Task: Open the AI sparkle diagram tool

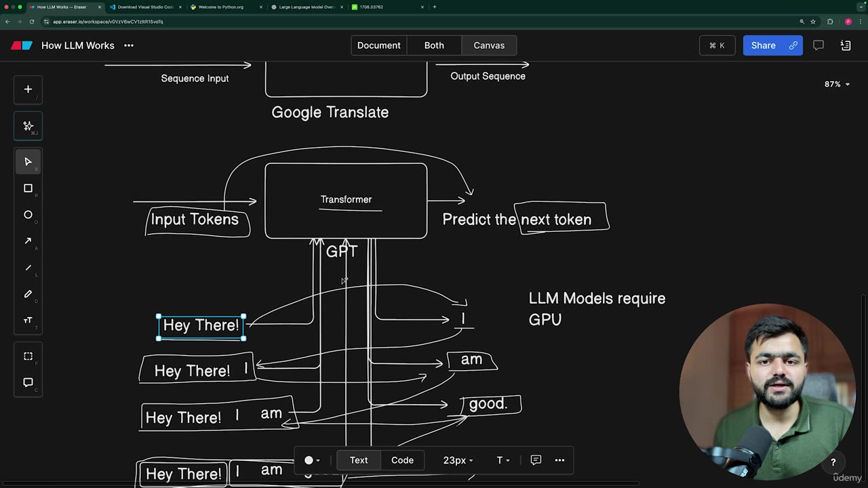Action: pos(28,126)
